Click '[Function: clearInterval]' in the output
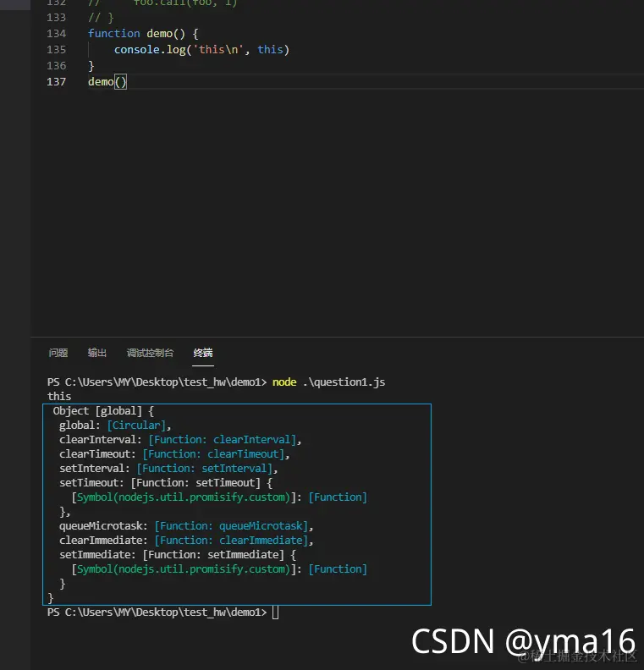Viewport: 644px width, 670px height. 223,440
